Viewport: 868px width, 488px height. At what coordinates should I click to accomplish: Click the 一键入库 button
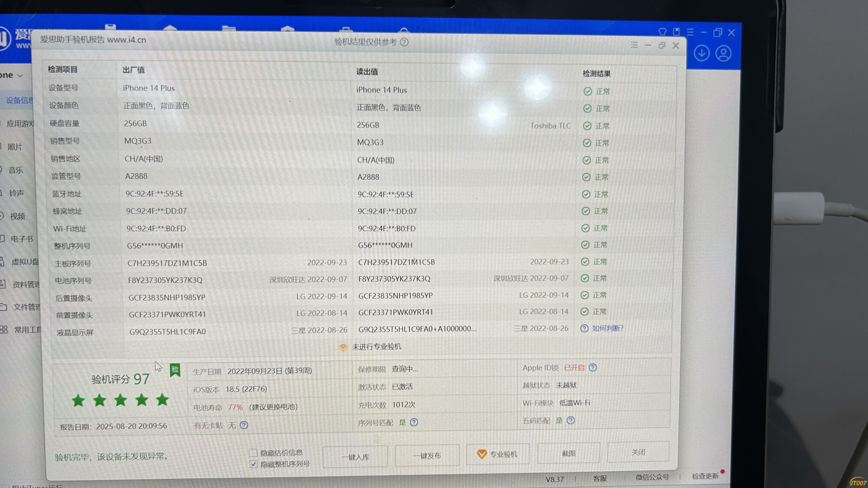pyautogui.click(x=355, y=457)
